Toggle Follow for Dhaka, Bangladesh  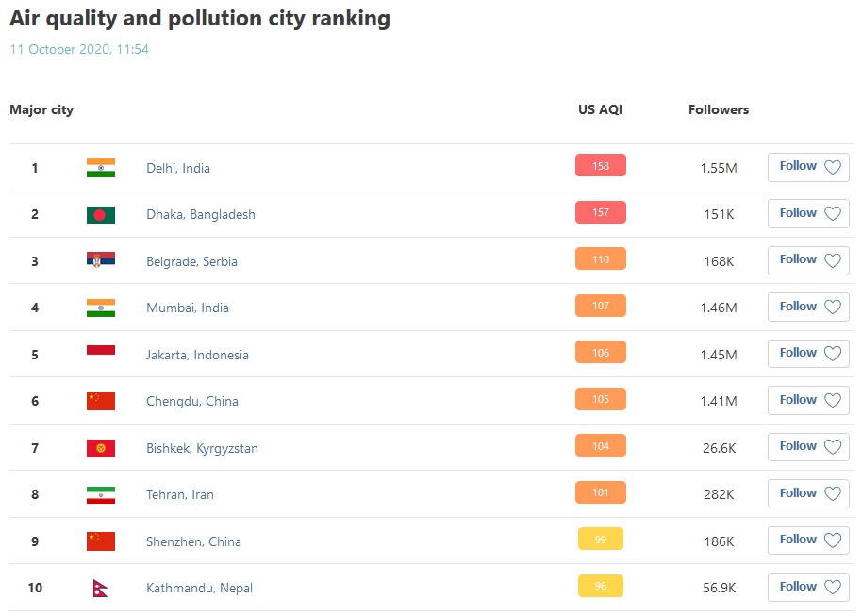coord(808,213)
